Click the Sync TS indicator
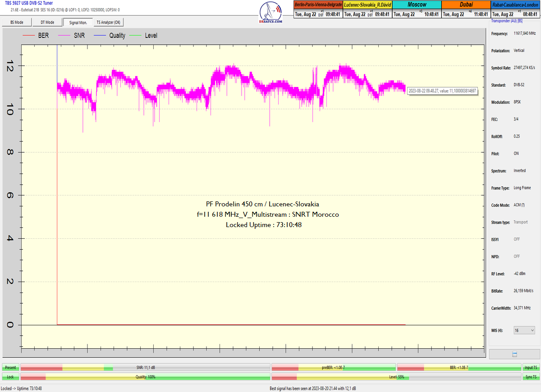This screenshot has width=541, height=392. tap(530, 377)
